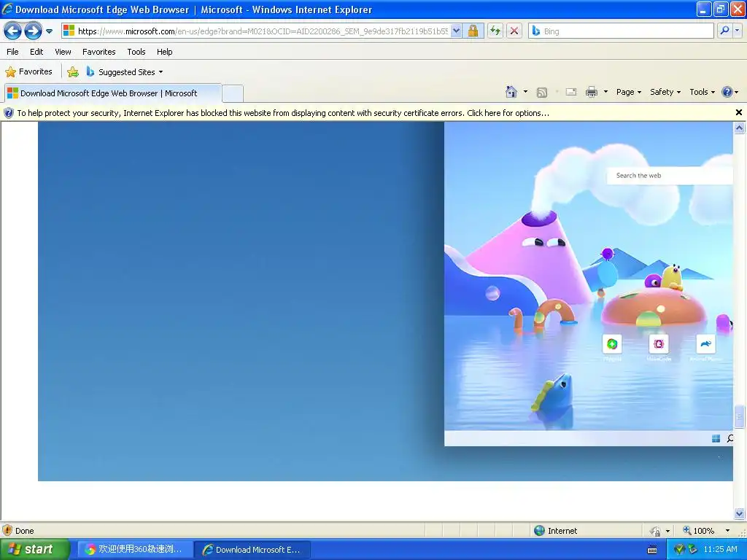Click the security information bar message
747x560 pixels.
[283, 113]
